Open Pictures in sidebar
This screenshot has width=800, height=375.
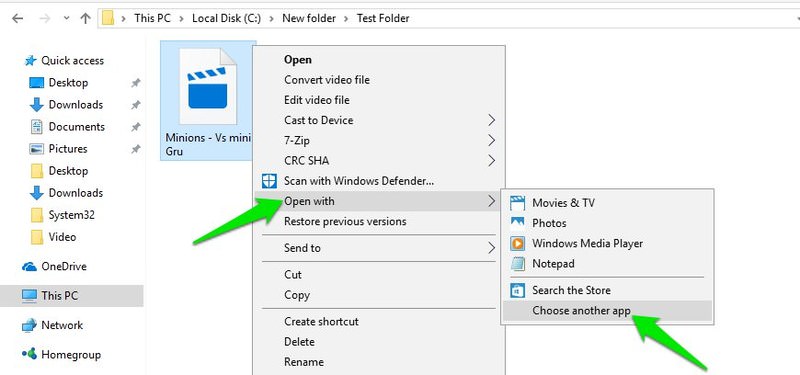68,148
